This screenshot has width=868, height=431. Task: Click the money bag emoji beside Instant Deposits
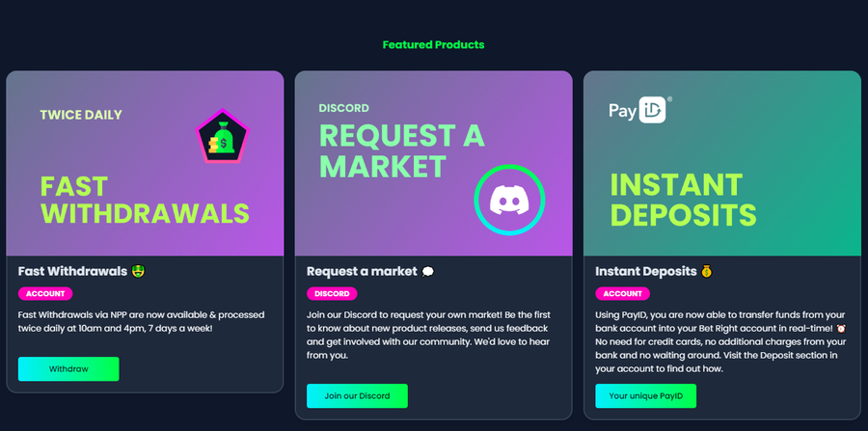point(707,272)
